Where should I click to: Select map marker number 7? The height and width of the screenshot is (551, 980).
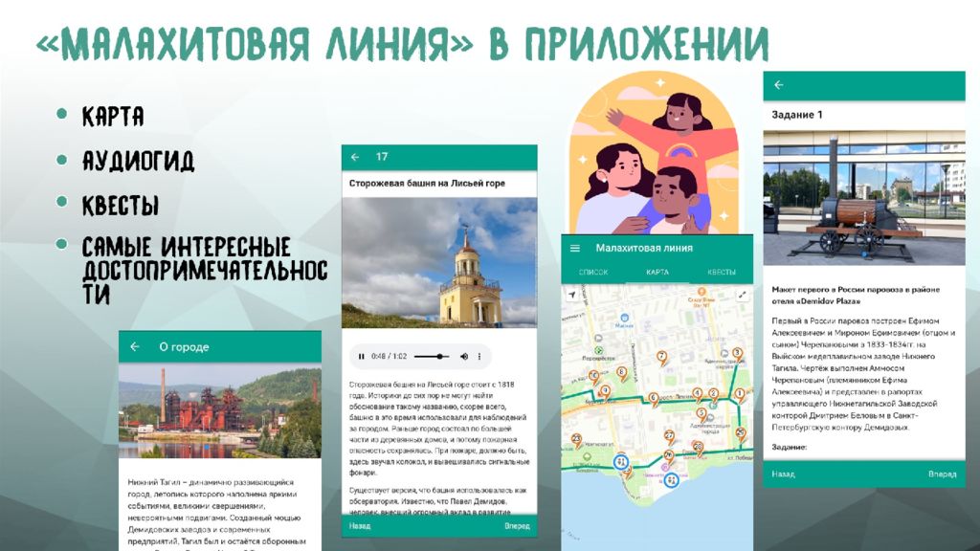point(661,358)
